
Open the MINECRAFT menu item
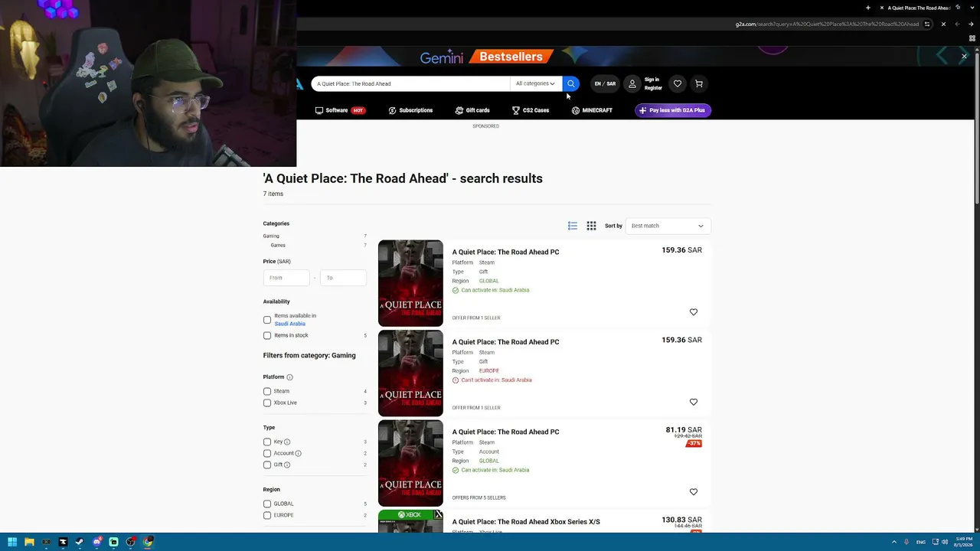592,110
